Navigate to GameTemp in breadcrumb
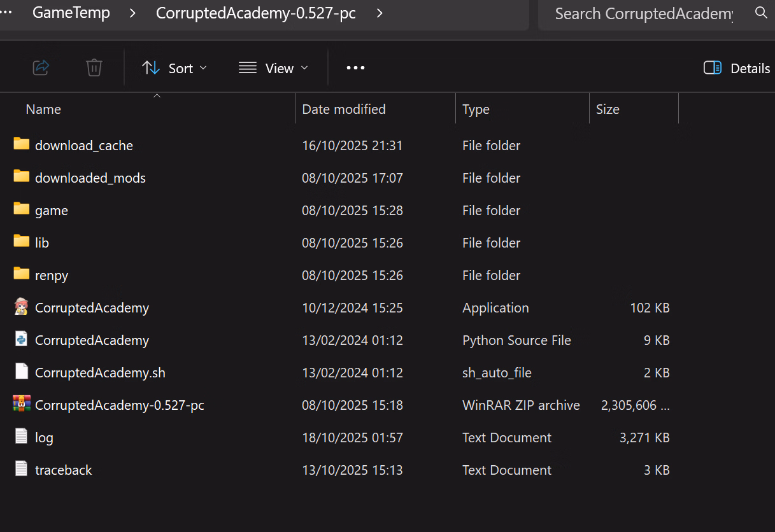775x532 pixels. [71, 13]
